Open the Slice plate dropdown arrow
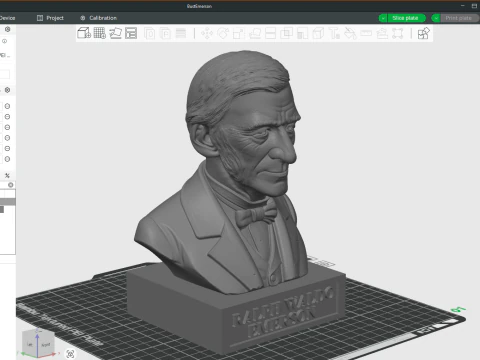Viewport: 480px width, 360px height. tap(383, 18)
